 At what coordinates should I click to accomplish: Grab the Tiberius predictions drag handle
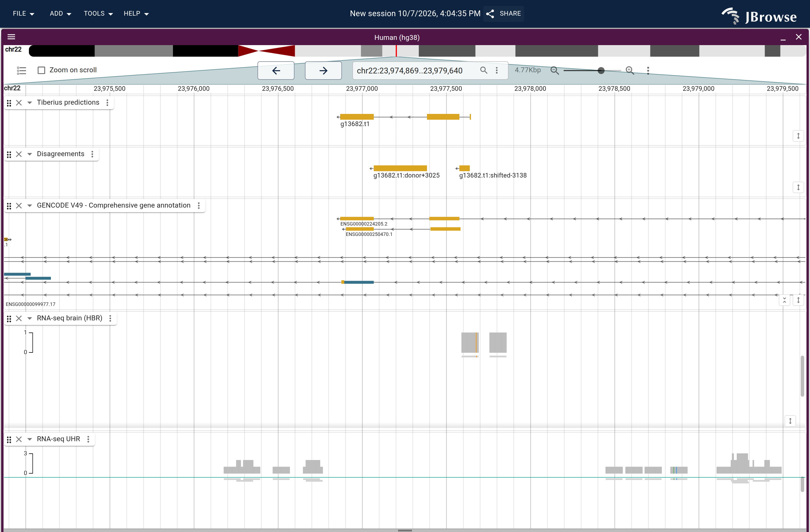(x=9, y=103)
